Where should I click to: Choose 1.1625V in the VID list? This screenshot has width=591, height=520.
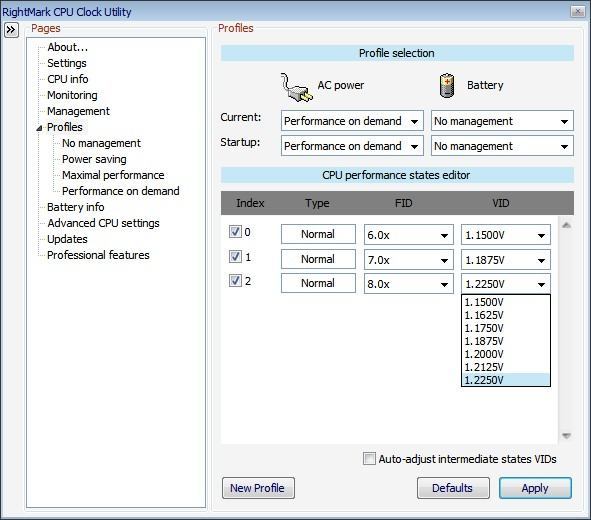tap(505, 315)
